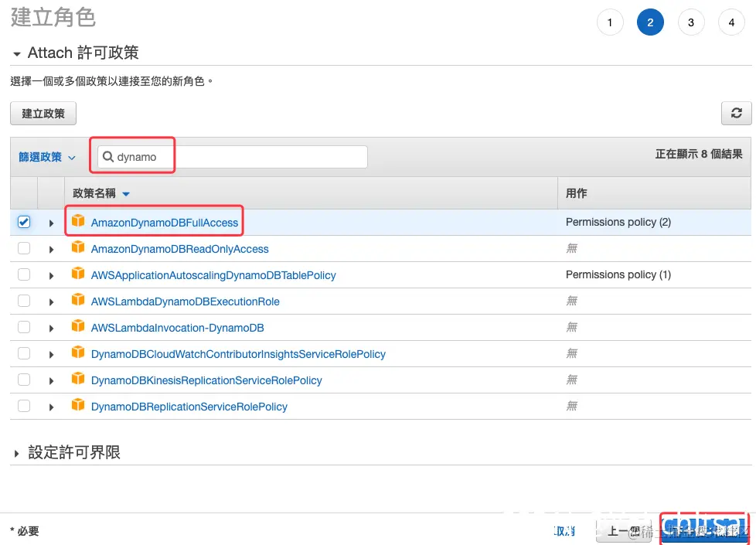Expand AmazonDynamoDBReadOnlyAccess row details
The image size is (756, 545).
coord(51,250)
